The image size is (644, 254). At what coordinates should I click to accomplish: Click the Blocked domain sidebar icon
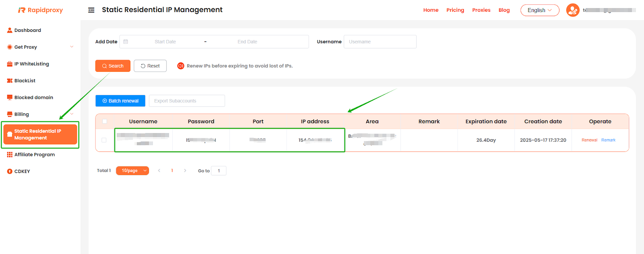(10, 98)
